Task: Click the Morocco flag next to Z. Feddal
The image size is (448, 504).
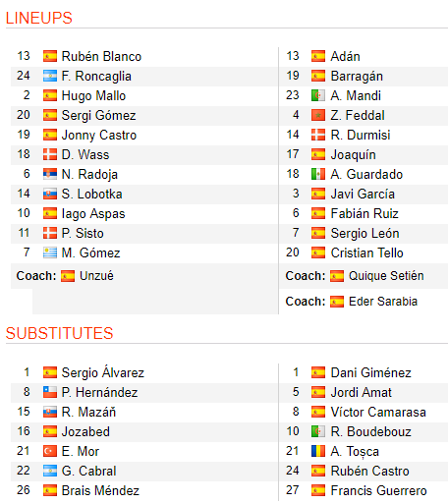Action: (x=318, y=115)
